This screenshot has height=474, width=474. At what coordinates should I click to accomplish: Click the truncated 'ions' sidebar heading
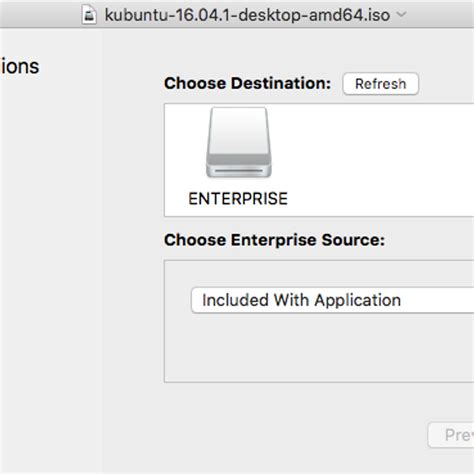click(x=20, y=66)
